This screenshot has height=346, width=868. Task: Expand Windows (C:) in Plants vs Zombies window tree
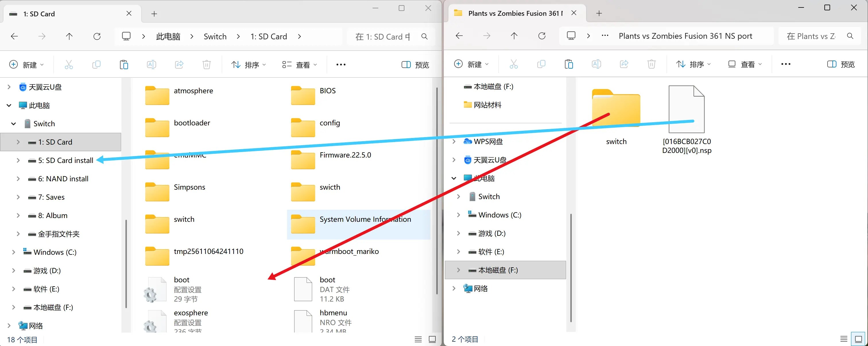[x=458, y=215]
